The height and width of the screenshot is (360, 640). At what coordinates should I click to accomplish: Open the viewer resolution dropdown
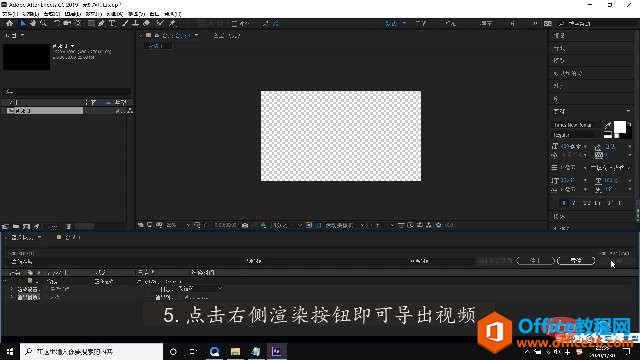tap(287, 225)
